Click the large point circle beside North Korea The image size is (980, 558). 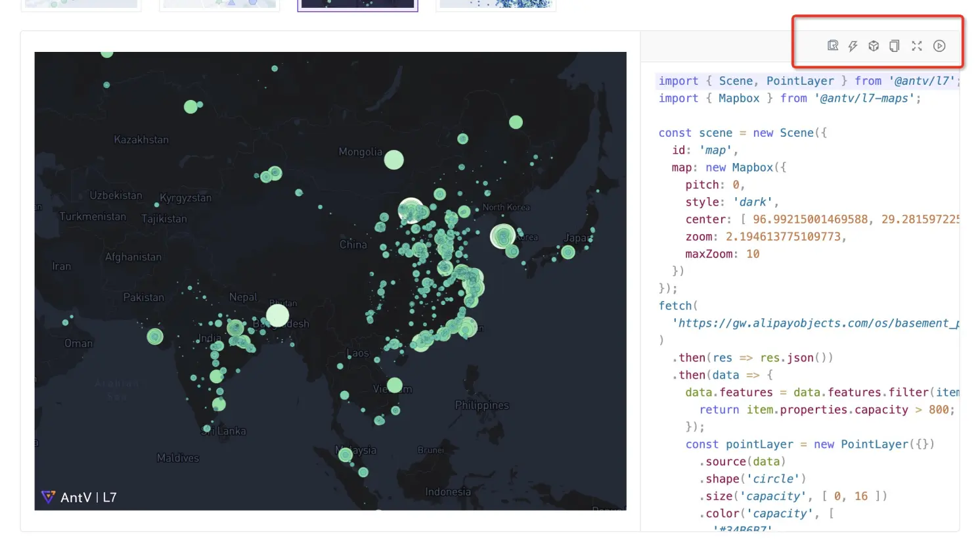tap(503, 237)
